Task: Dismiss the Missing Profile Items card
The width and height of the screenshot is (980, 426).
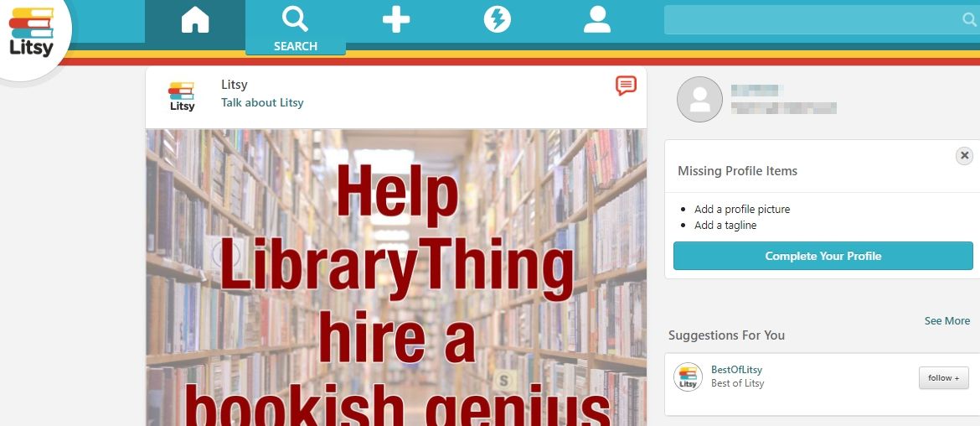Action: 964,155
